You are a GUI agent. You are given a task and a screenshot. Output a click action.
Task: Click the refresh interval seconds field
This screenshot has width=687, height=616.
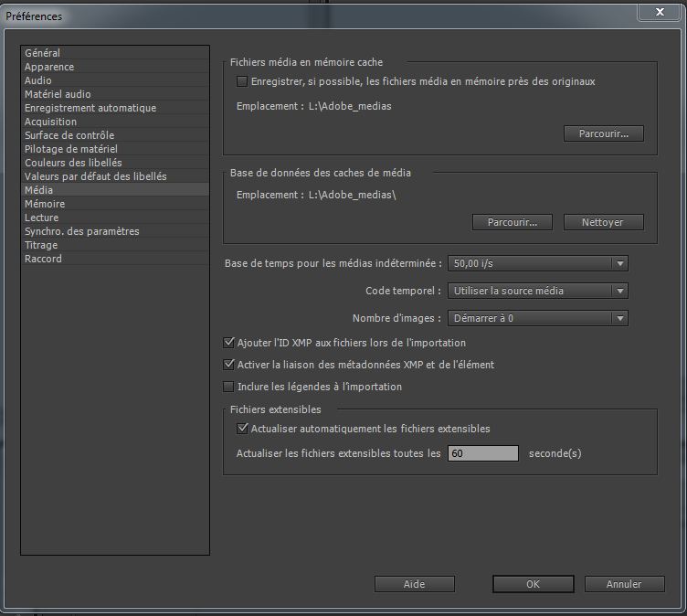tap(483, 453)
